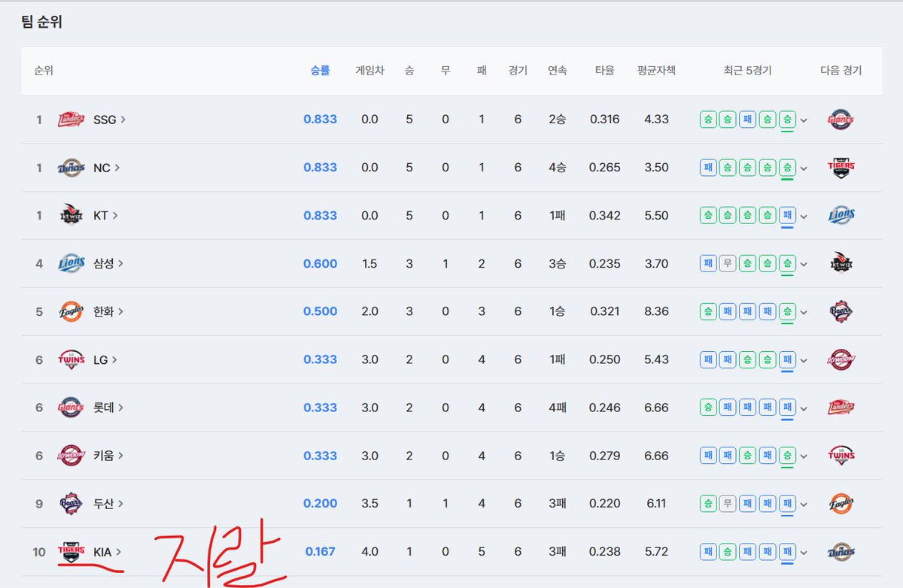The image size is (903, 588).
Task: Open the KT team page link
Action: point(105,216)
